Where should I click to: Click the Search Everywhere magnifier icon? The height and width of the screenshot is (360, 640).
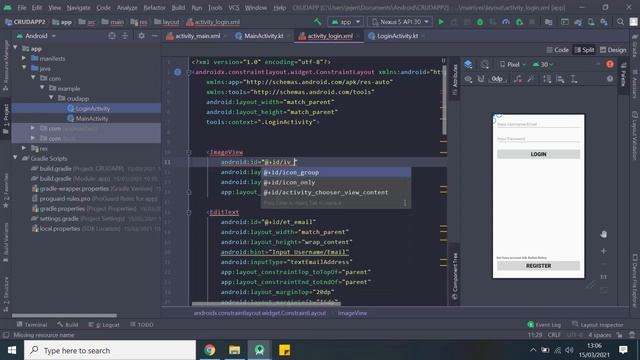pos(620,22)
